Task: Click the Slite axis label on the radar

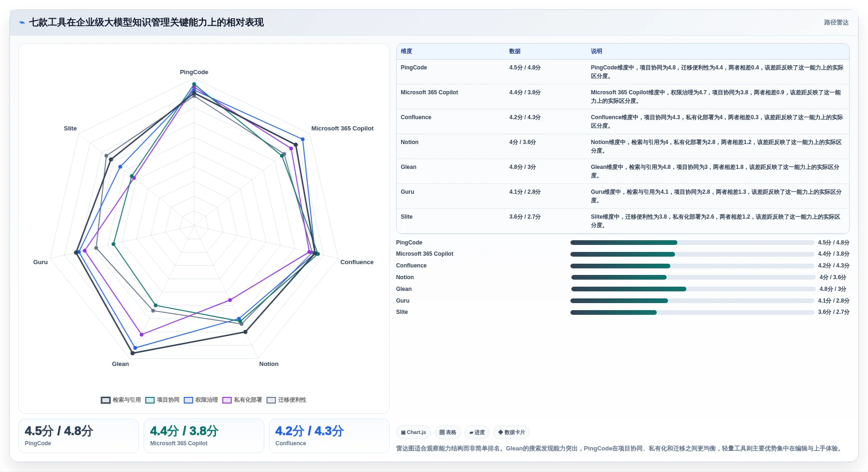Action: pyautogui.click(x=70, y=129)
